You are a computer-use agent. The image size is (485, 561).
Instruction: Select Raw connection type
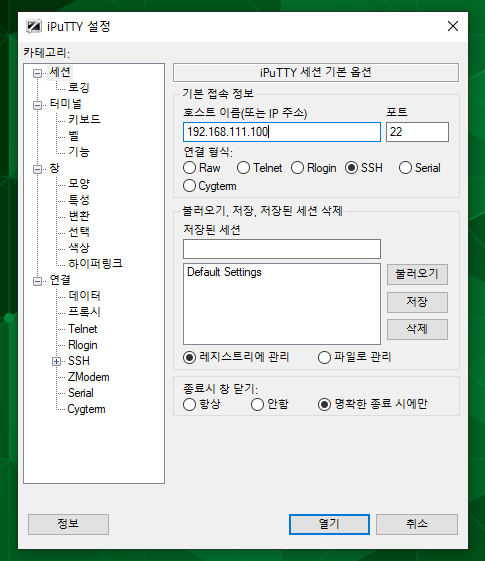[202, 168]
